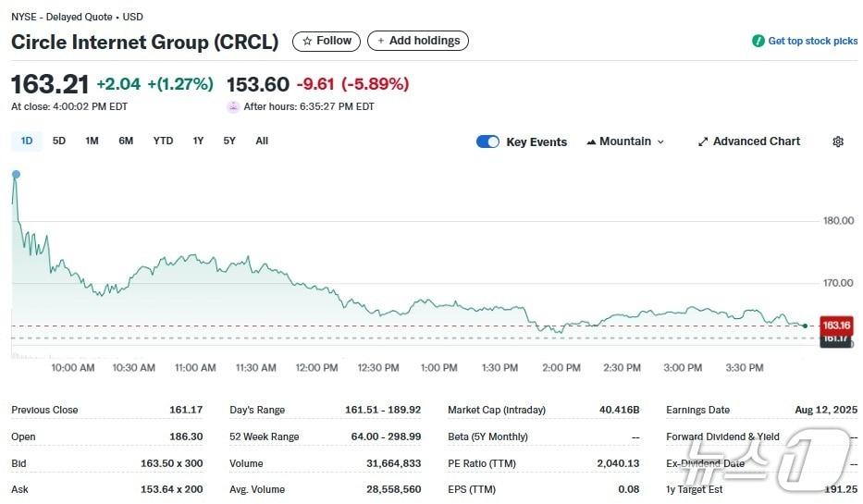The image size is (863, 504).
Task: Switch chart to 5Y range
Action: pyautogui.click(x=229, y=141)
